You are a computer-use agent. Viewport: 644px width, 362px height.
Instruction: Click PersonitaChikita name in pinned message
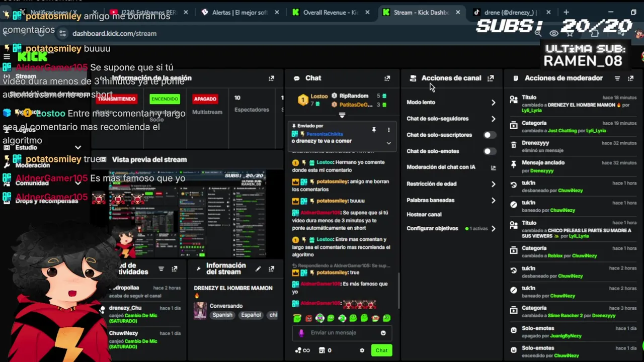325,134
